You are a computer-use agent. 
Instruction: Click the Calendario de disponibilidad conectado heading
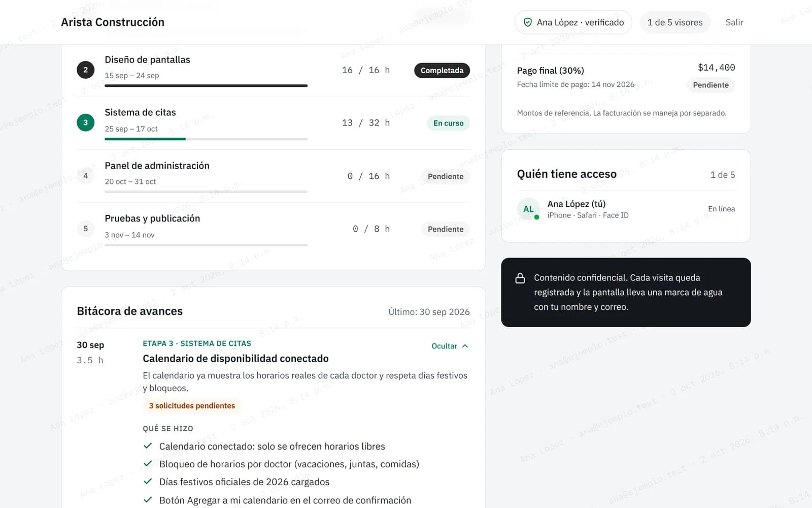pyautogui.click(x=235, y=359)
